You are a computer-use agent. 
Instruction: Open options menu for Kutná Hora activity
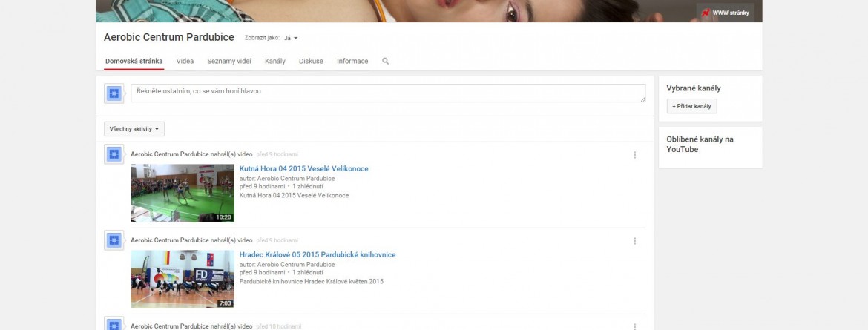click(x=635, y=155)
